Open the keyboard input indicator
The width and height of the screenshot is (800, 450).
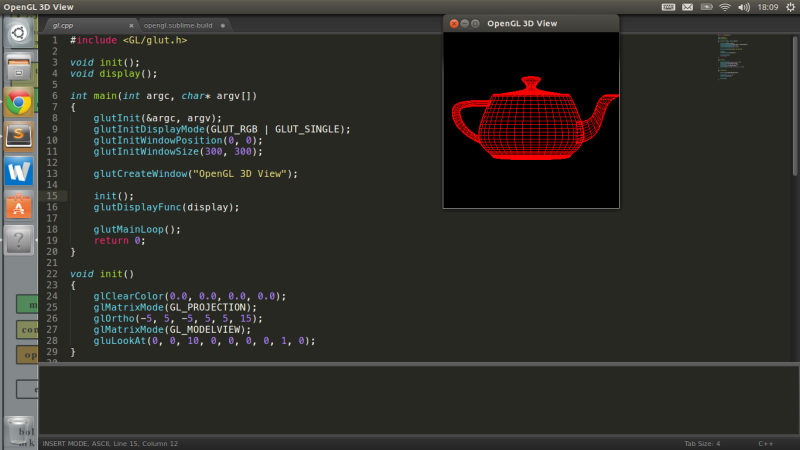pyautogui.click(x=669, y=7)
